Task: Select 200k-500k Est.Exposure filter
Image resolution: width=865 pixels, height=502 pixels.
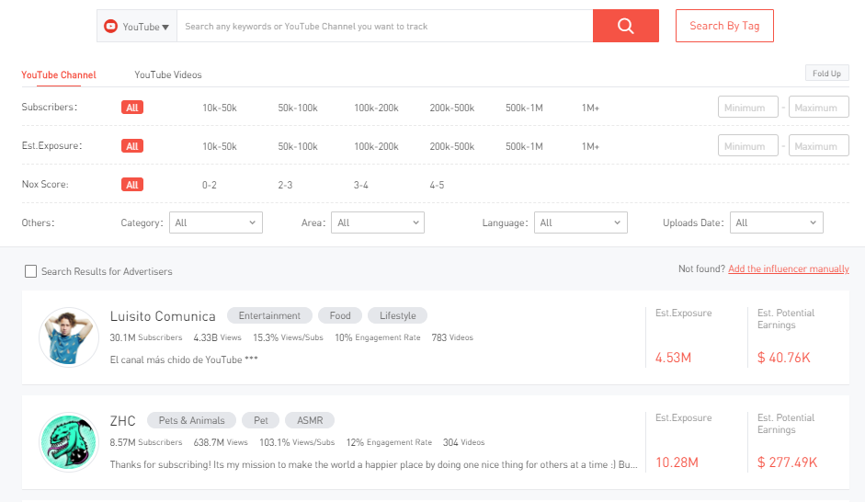Action: [452, 146]
